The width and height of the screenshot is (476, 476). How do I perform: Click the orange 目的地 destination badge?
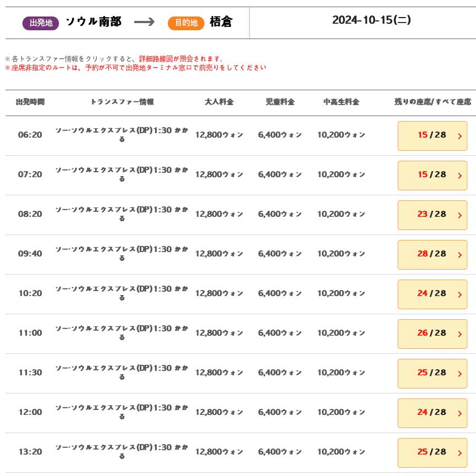(186, 23)
